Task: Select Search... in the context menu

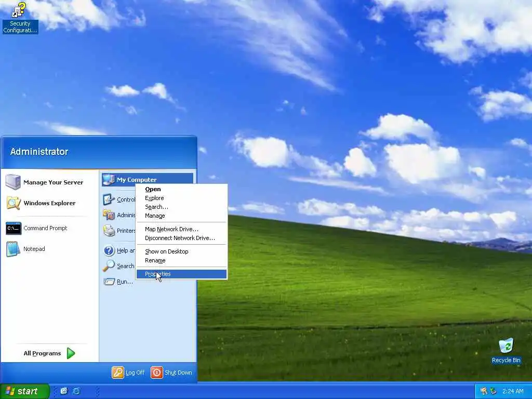Action: 181,207
